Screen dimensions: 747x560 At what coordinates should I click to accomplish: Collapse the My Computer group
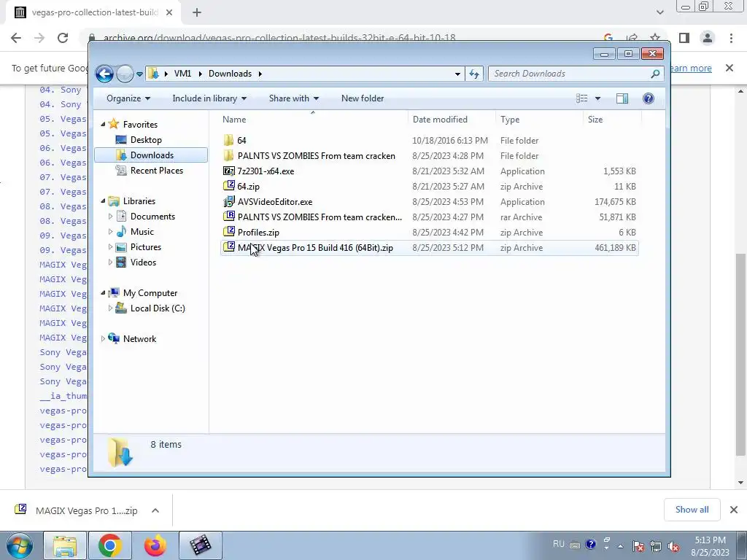click(x=103, y=293)
